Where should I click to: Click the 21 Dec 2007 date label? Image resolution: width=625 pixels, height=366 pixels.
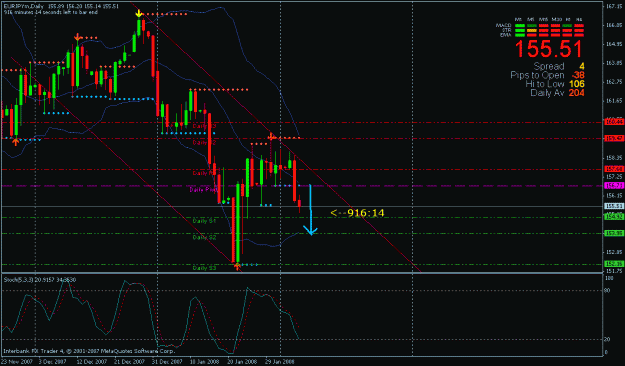coord(130,362)
